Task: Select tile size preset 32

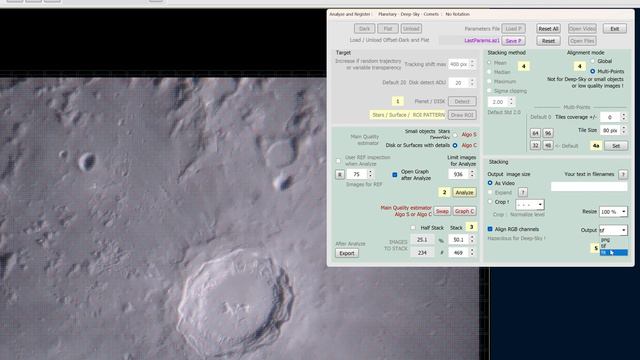Action: pos(536,145)
